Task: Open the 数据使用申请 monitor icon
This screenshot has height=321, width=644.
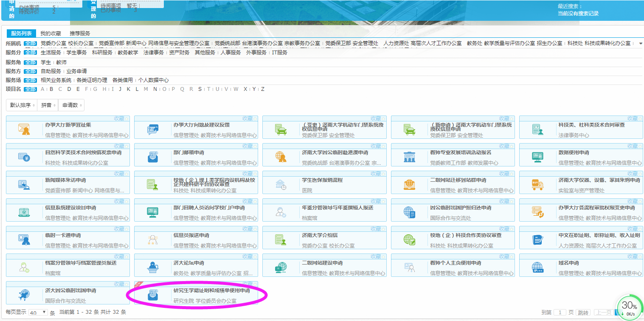Action: (x=537, y=157)
